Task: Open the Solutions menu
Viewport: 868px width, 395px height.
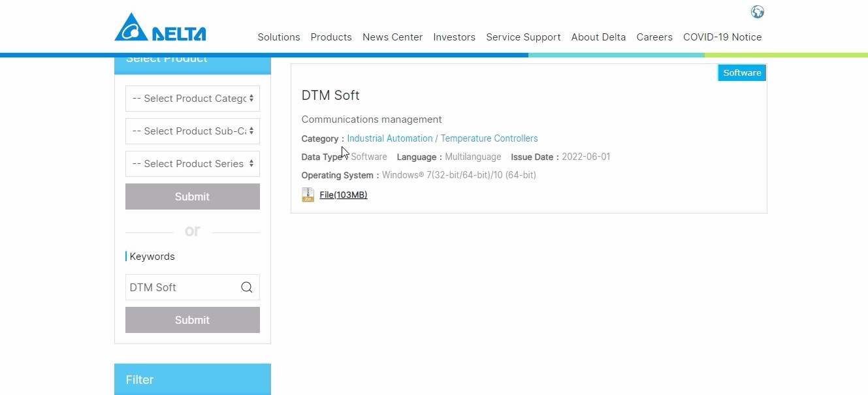Action: (x=279, y=37)
